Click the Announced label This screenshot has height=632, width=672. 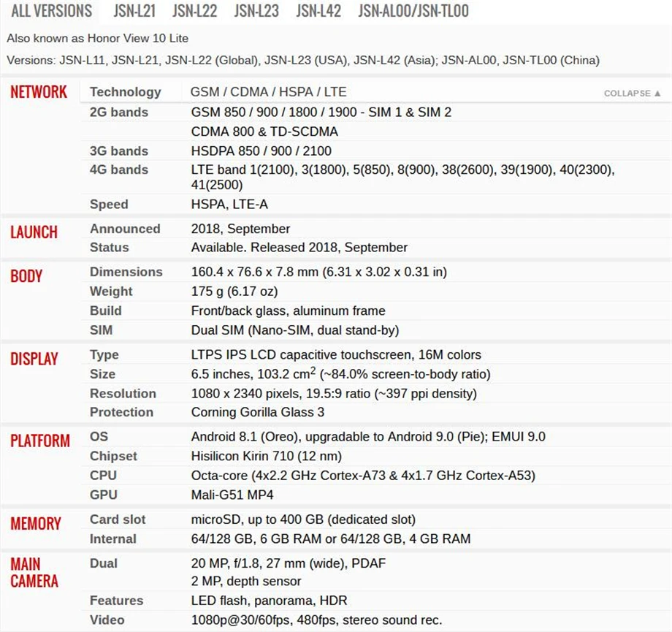pyautogui.click(x=125, y=229)
